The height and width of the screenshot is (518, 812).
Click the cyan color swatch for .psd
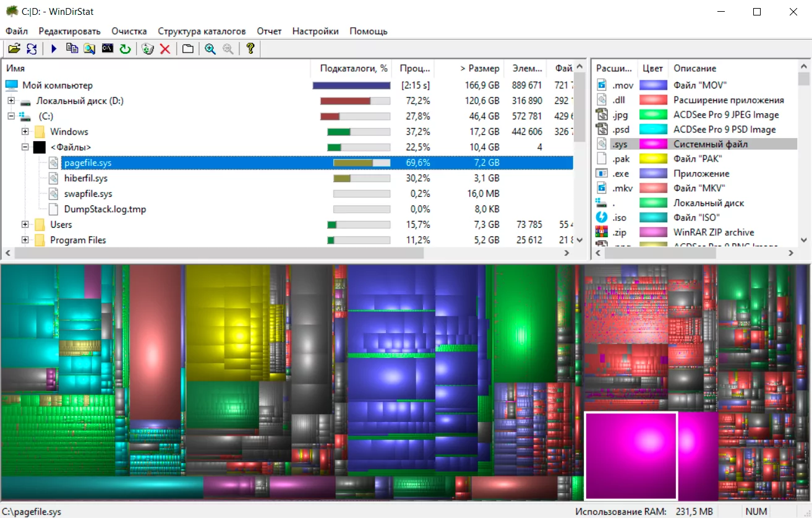pos(653,129)
